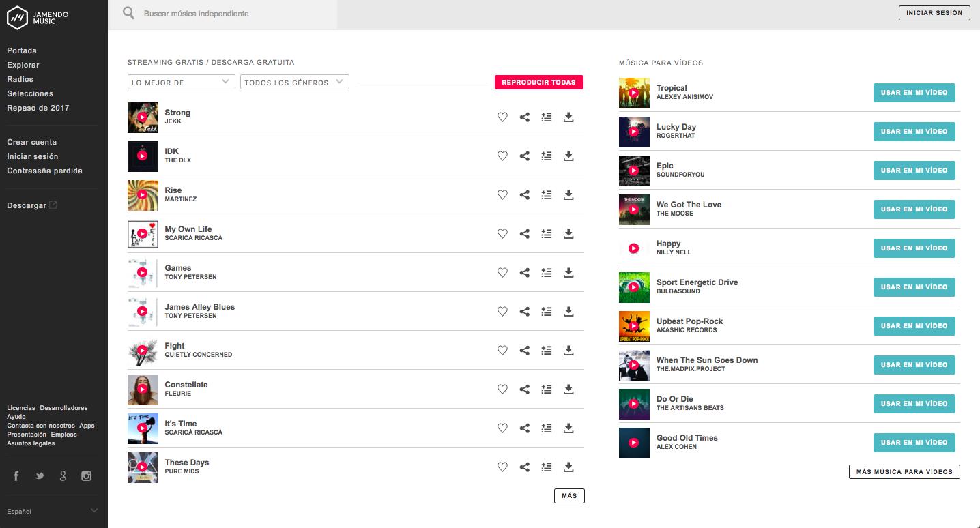This screenshot has height=528, width=980.
Task: Play Lucky Day thumbnail
Action: tap(634, 132)
